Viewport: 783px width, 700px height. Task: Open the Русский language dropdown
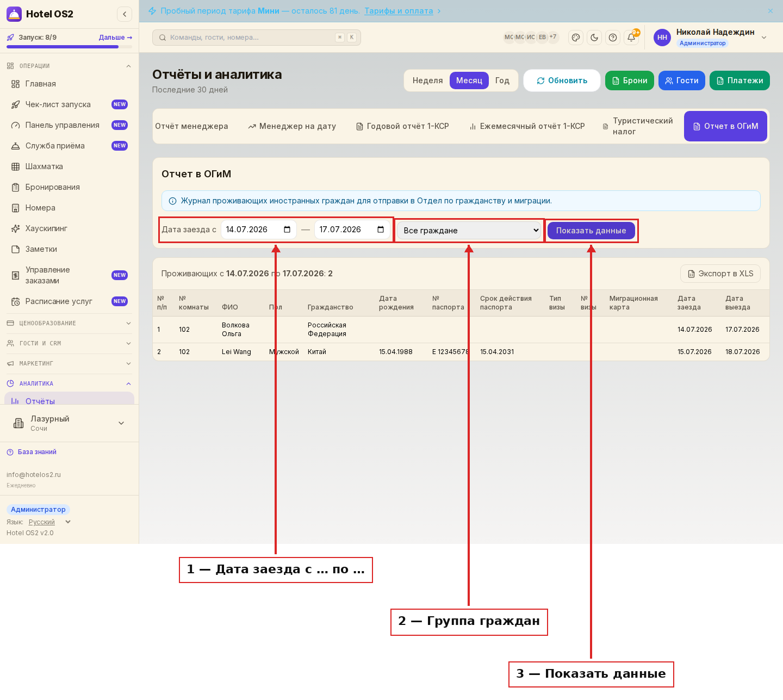click(49, 522)
